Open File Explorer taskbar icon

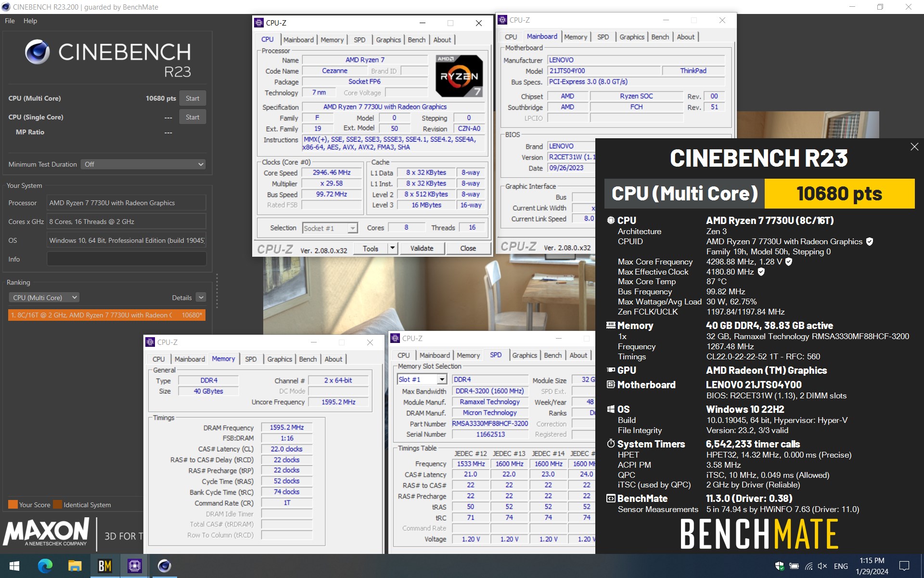tap(75, 566)
